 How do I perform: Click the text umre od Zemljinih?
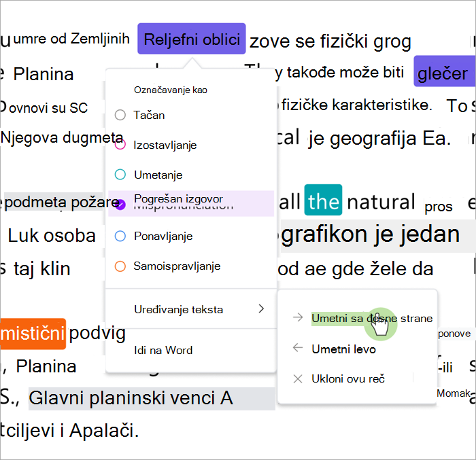71,39
